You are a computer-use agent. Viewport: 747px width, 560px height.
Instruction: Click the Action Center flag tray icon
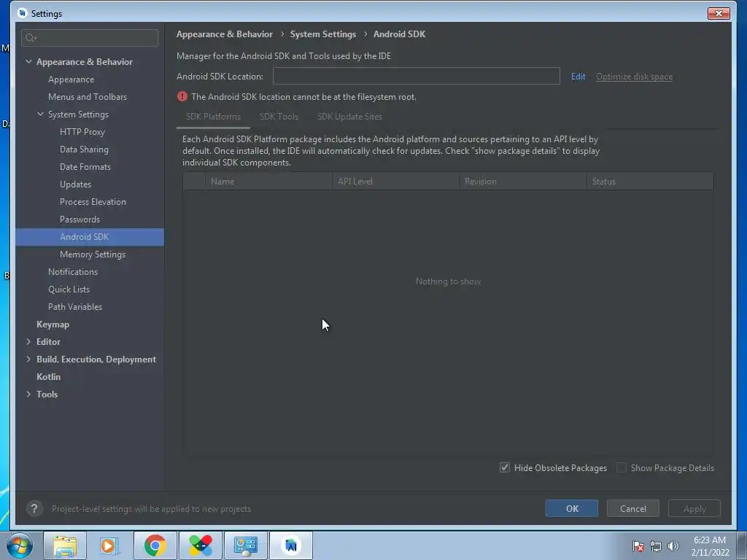pyautogui.click(x=638, y=546)
